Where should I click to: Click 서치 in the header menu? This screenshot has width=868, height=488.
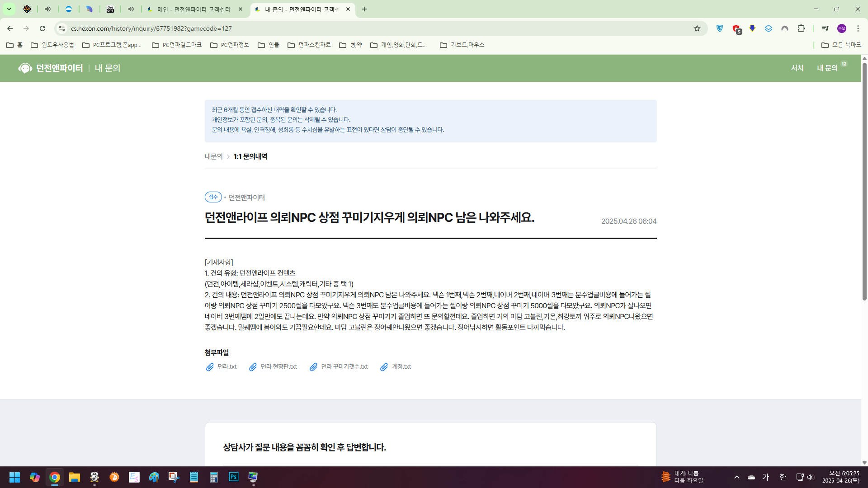(x=797, y=68)
